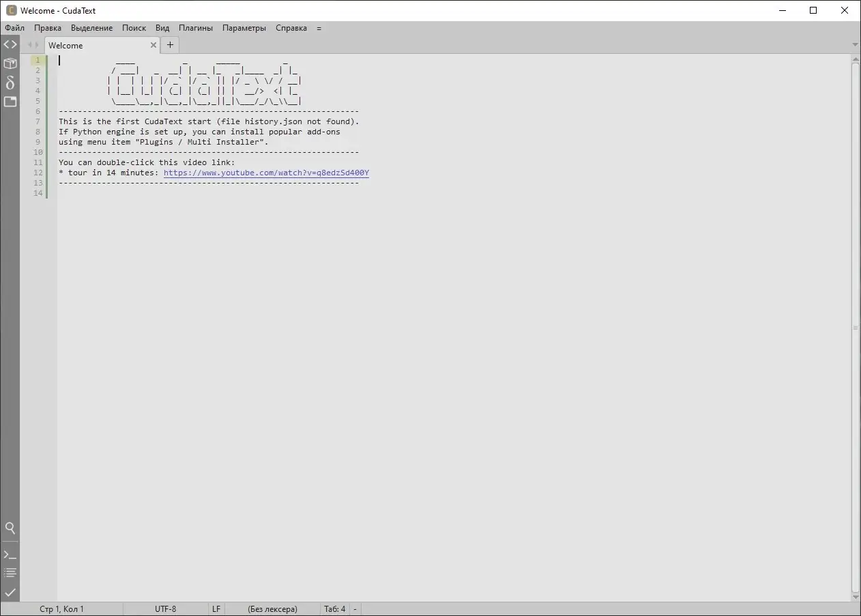Open the Правка menu
This screenshot has width=861, height=616.
pyautogui.click(x=48, y=28)
